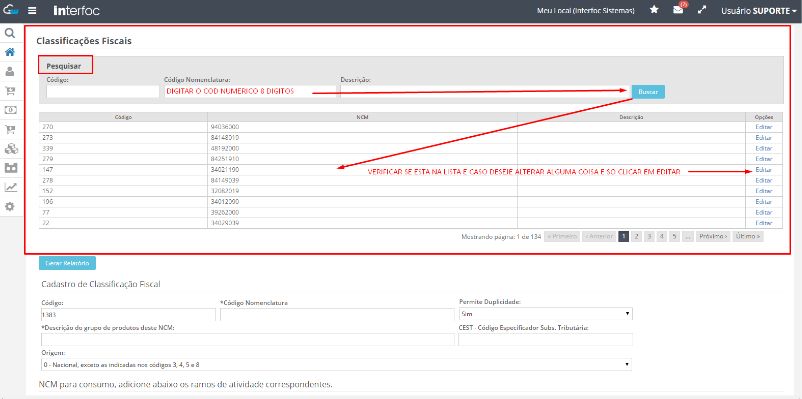Image resolution: width=802 pixels, height=399 pixels.
Task: Open the settings gear icon in sidebar
Action: coord(10,207)
